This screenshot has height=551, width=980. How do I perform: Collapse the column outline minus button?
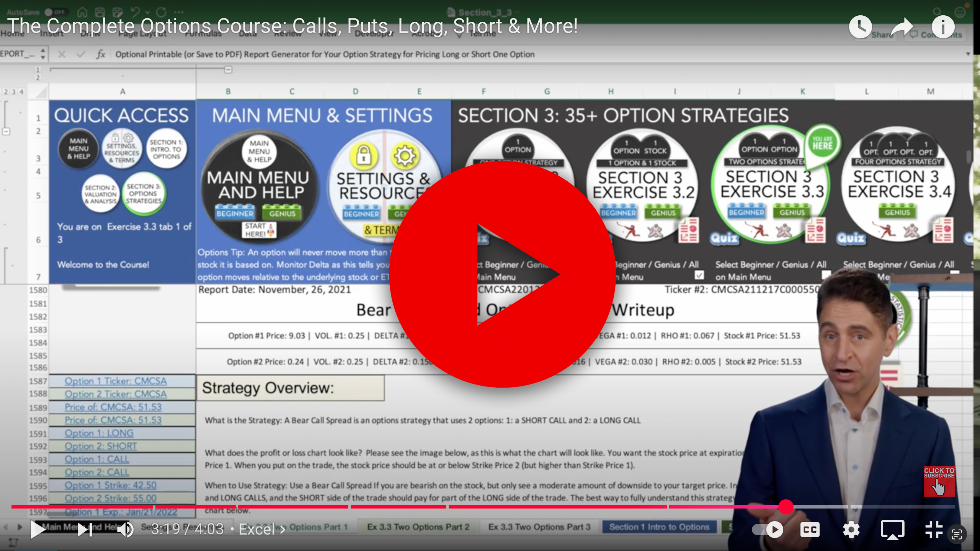coord(228,70)
